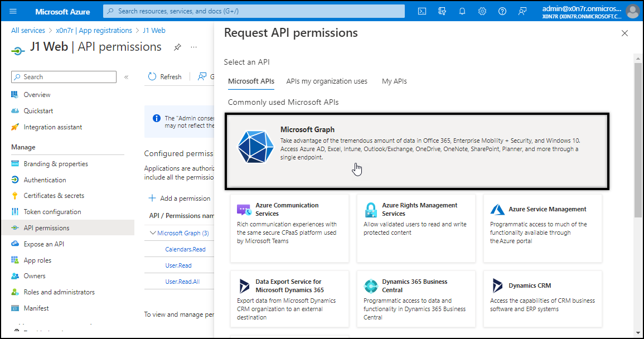Switch to My APIs tab

394,81
